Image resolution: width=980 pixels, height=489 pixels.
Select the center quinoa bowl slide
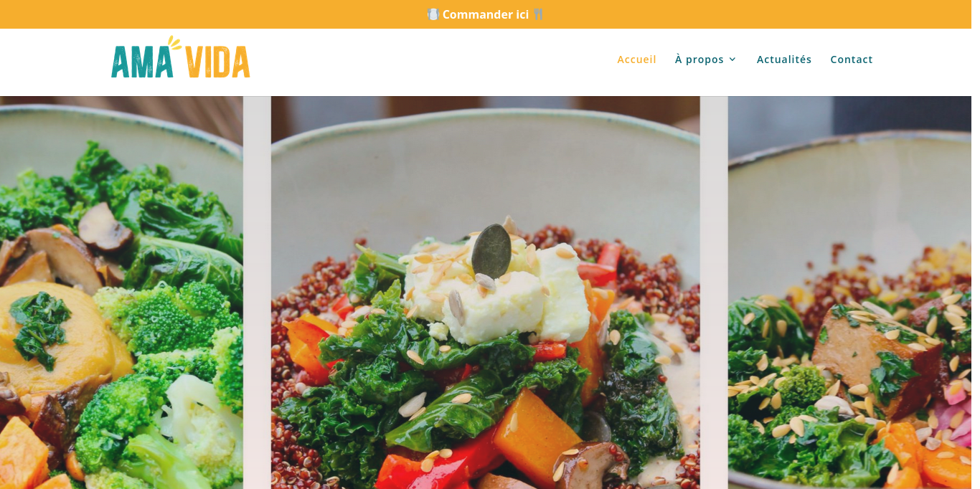tap(485, 293)
